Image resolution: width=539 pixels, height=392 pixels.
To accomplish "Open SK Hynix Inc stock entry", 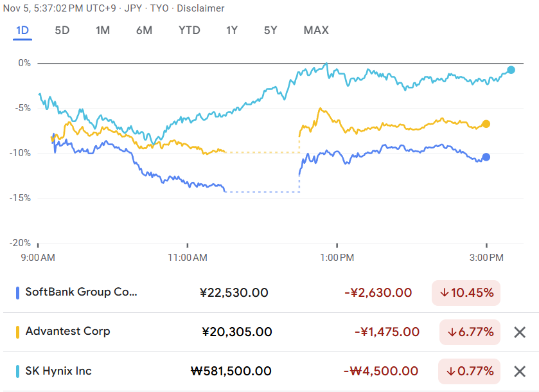I will pyautogui.click(x=58, y=371).
